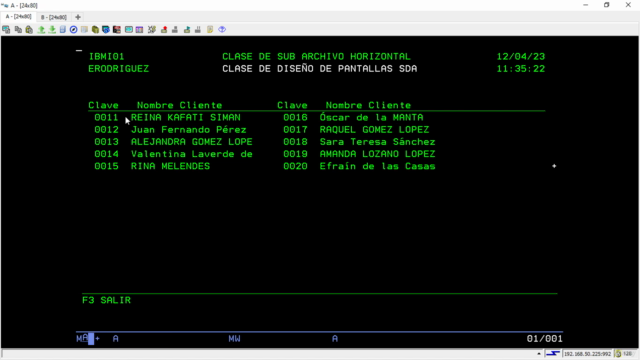Click the purple eye-shaped icon
This screenshot has width=640, height=360.
222,29
